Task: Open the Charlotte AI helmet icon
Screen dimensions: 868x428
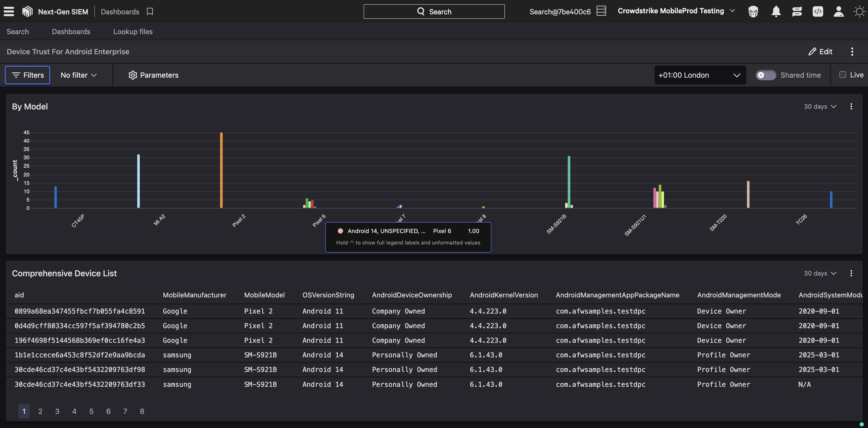Action: pos(753,11)
